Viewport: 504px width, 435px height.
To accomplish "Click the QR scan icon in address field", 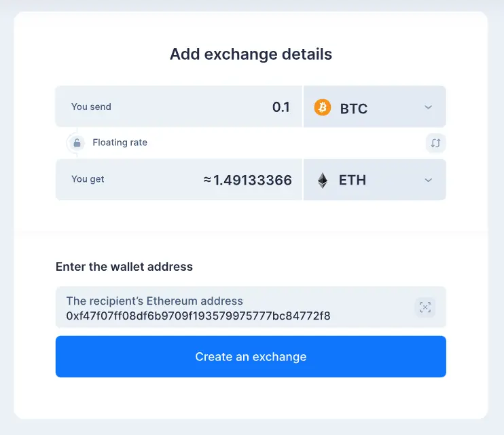I will click(425, 307).
